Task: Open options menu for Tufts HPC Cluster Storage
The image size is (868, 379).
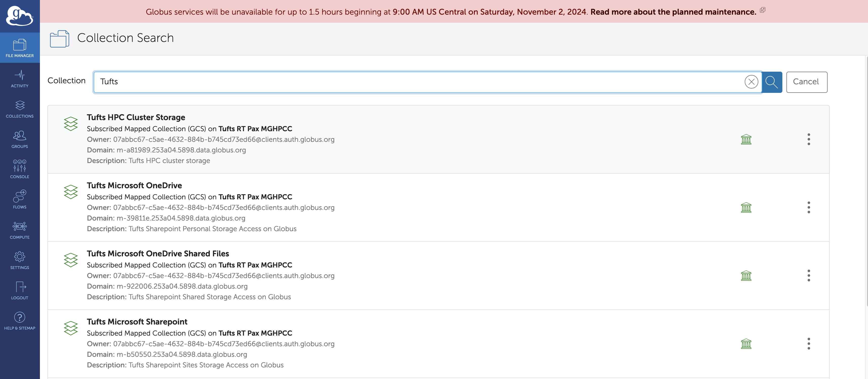Action: click(x=808, y=139)
